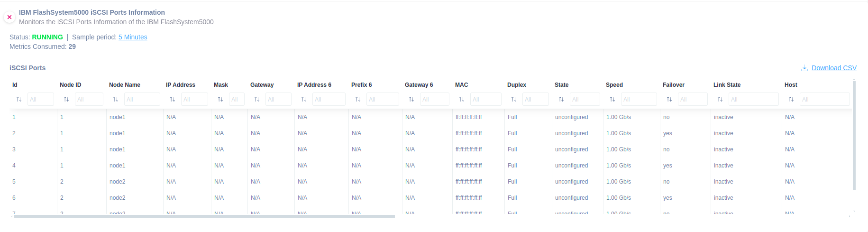Click the 'unconfigured' state in row 2
Image resolution: width=868 pixels, height=232 pixels.
(x=572, y=133)
